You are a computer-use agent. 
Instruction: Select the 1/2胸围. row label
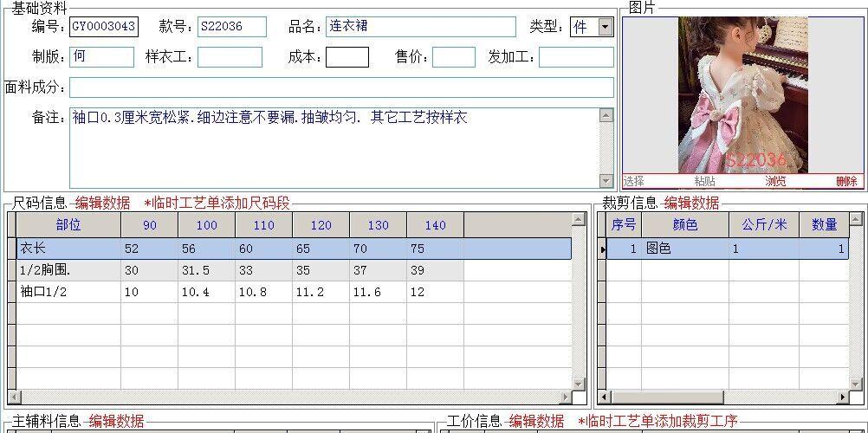click(x=68, y=270)
